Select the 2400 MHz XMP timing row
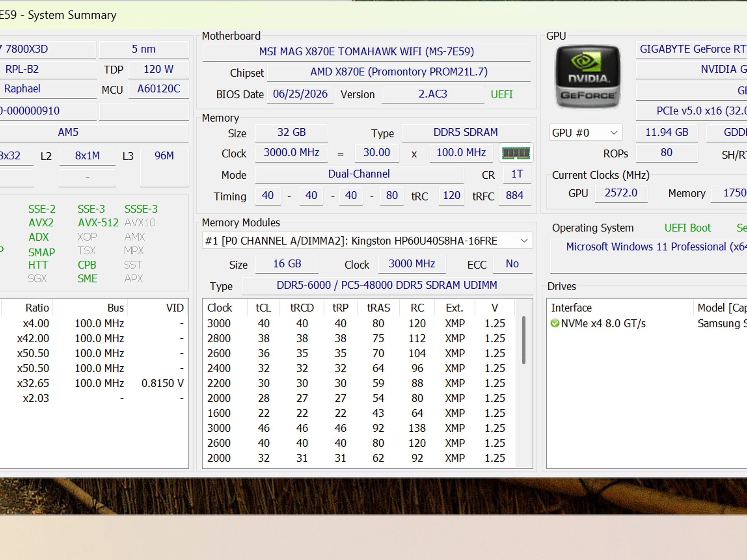Screen dimensions: 747x560 359,369
